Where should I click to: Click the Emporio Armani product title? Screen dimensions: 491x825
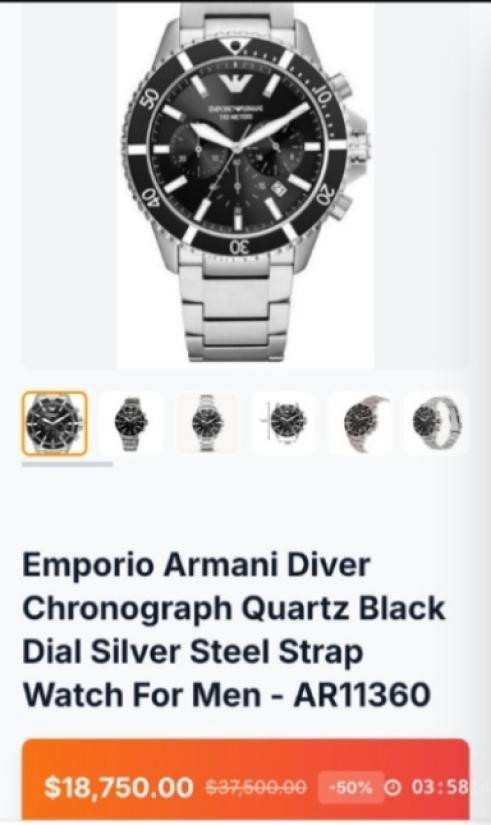pos(234,630)
